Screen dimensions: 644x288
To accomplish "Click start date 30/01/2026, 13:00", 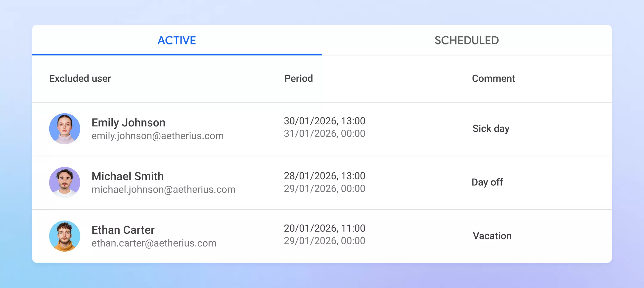I will pos(324,121).
